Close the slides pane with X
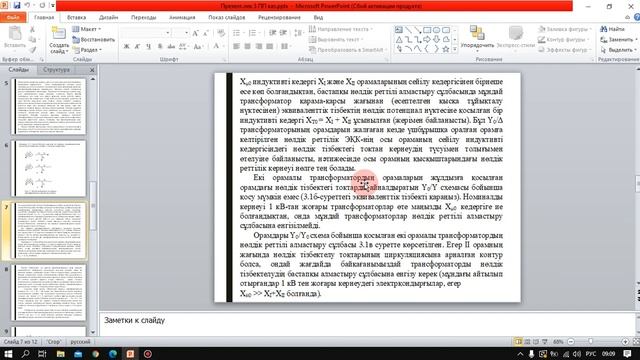 point(92,70)
